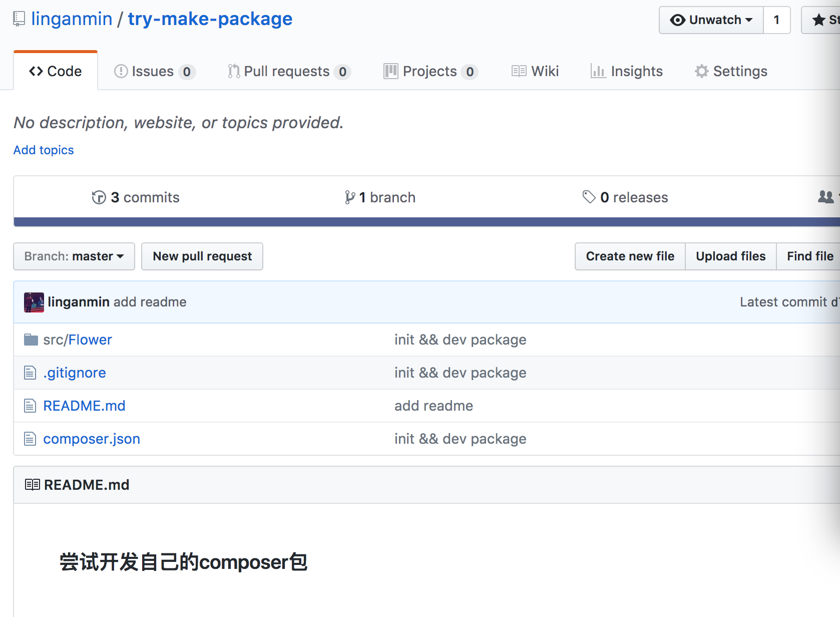Open the linganmin user profile link
This screenshot has width=840, height=617.
coord(72,19)
